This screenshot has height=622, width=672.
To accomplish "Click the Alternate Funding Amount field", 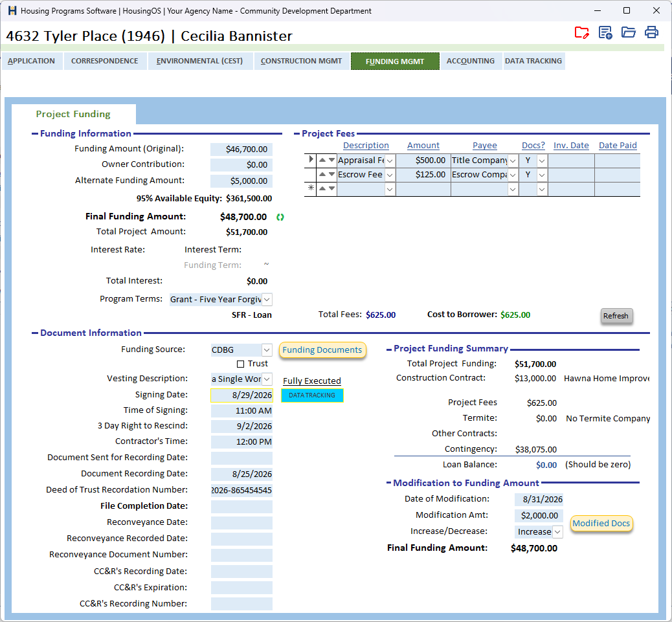I will click(x=241, y=181).
